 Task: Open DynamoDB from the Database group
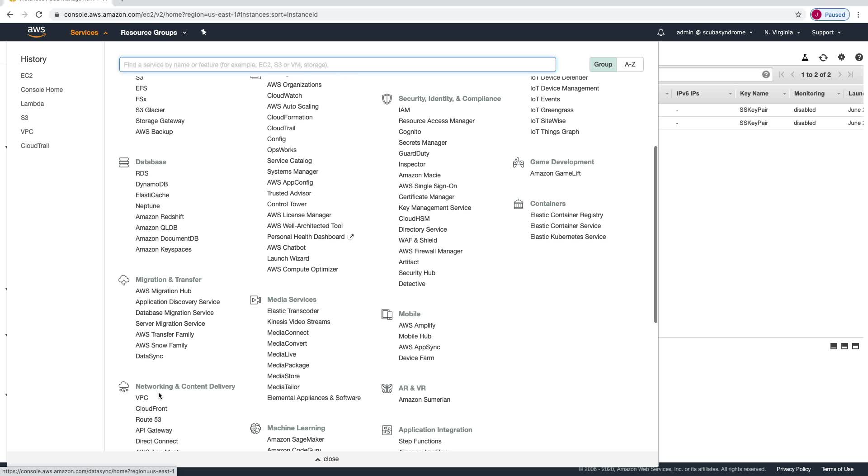pos(151,184)
